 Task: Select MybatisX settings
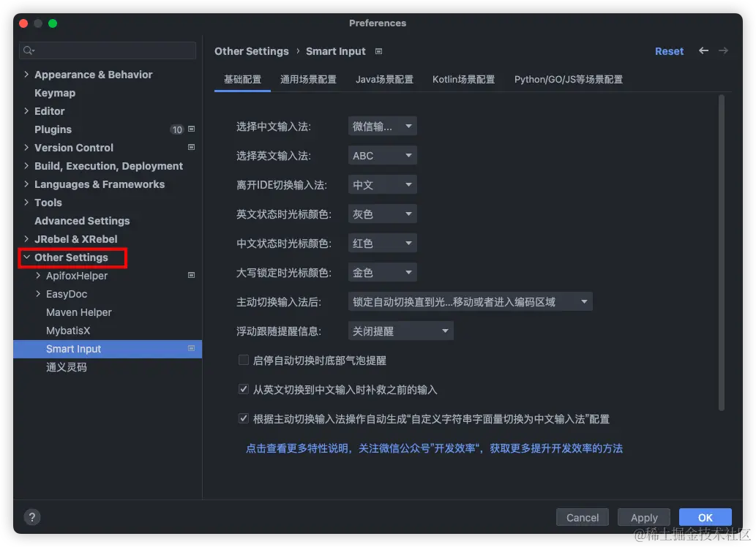[68, 331]
